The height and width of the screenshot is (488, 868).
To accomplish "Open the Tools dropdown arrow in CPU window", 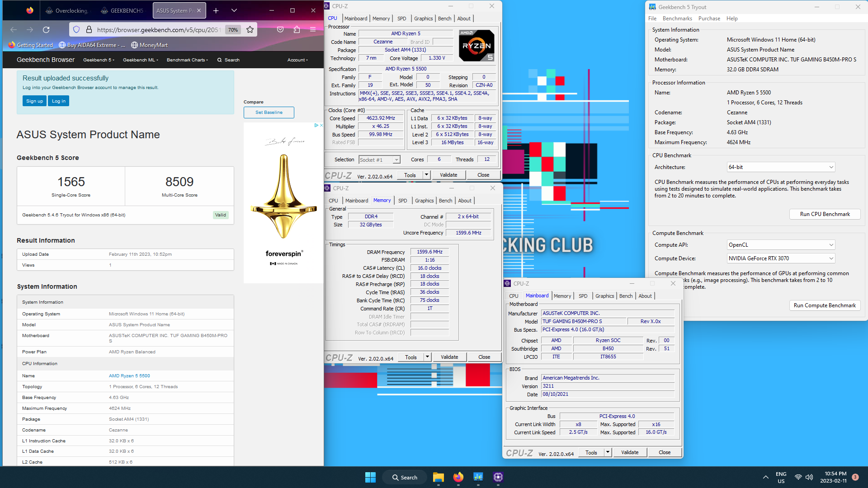I will coord(426,175).
